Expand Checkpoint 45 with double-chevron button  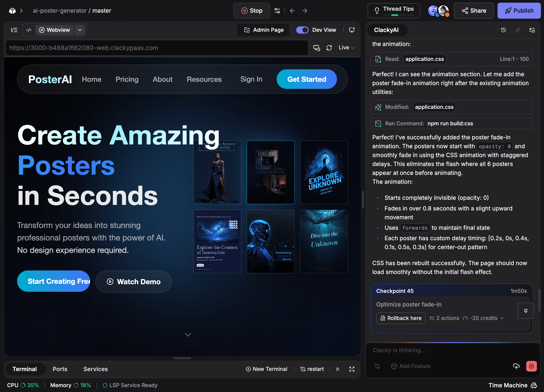(x=525, y=310)
